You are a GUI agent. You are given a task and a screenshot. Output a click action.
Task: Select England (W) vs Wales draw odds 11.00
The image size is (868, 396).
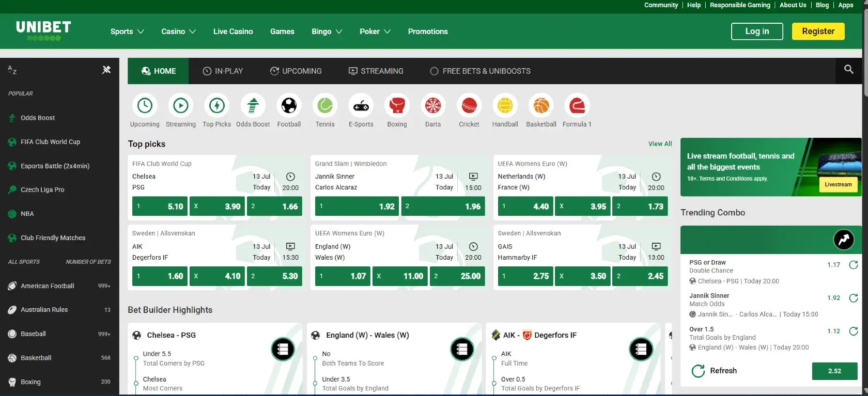pyautogui.click(x=400, y=276)
